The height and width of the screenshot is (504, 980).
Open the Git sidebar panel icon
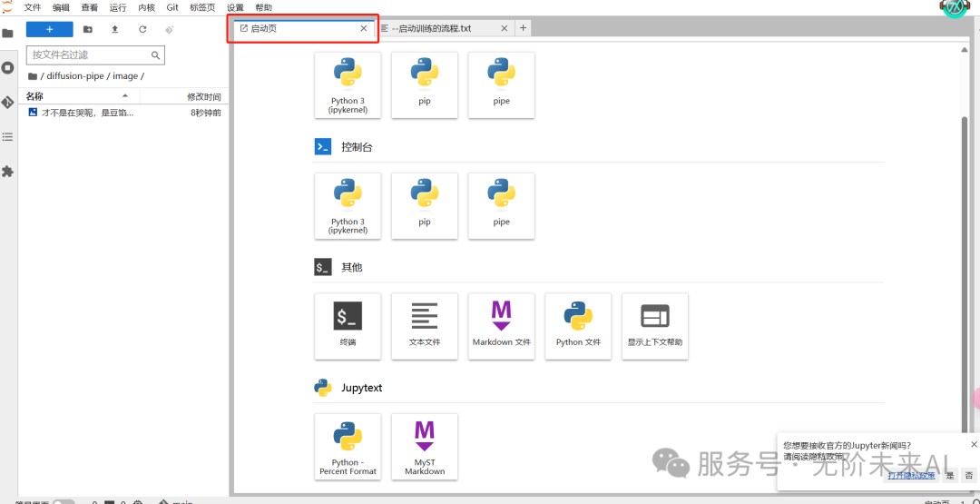click(7, 102)
